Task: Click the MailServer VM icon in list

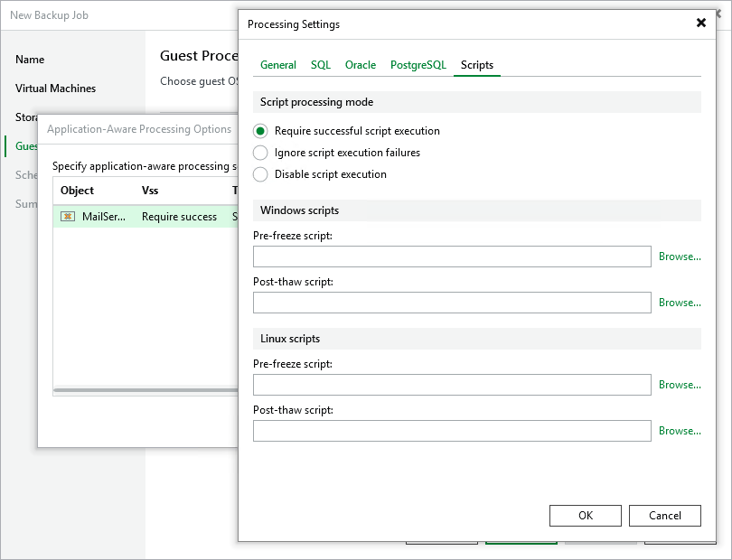Action: pyautogui.click(x=68, y=217)
